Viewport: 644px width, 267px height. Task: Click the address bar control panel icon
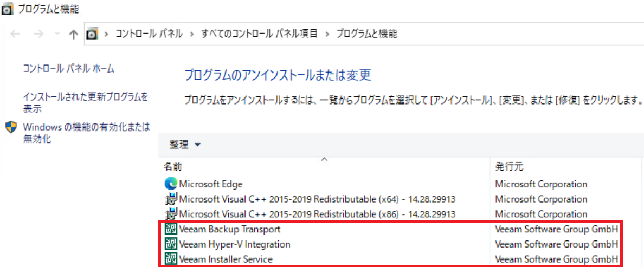click(93, 34)
